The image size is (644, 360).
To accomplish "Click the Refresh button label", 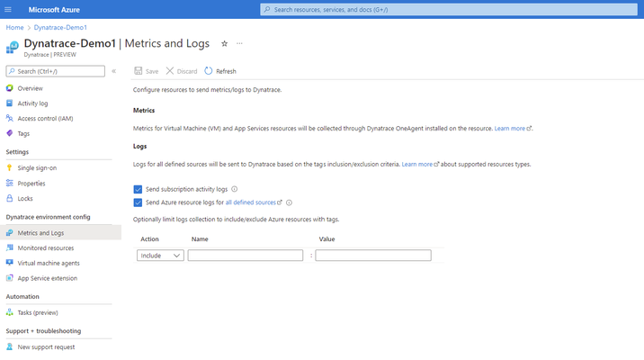I will 226,71.
